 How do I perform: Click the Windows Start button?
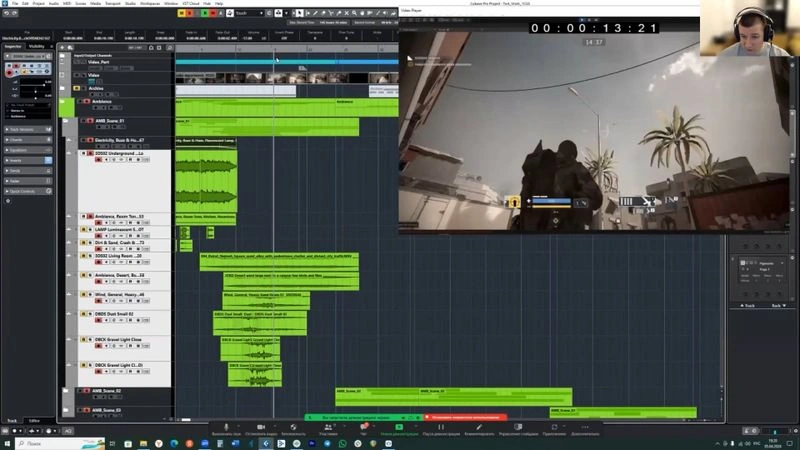pyautogui.click(x=7, y=444)
